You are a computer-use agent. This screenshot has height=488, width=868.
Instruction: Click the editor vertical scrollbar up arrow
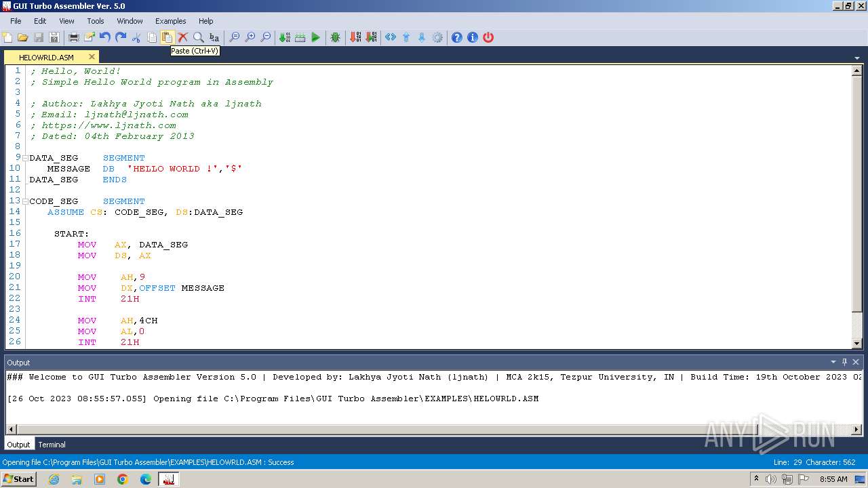(x=856, y=70)
